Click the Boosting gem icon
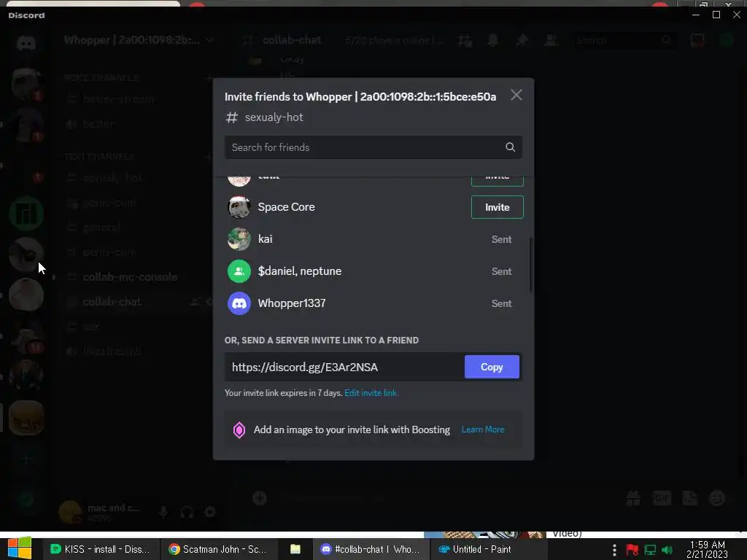This screenshot has height=560, width=747. (x=239, y=430)
